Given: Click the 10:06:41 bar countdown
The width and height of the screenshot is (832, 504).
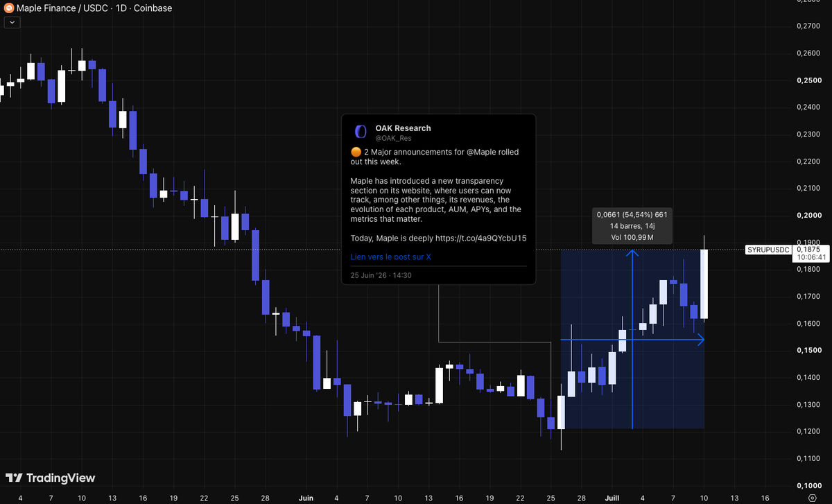Looking at the screenshot, I should [811, 257].
